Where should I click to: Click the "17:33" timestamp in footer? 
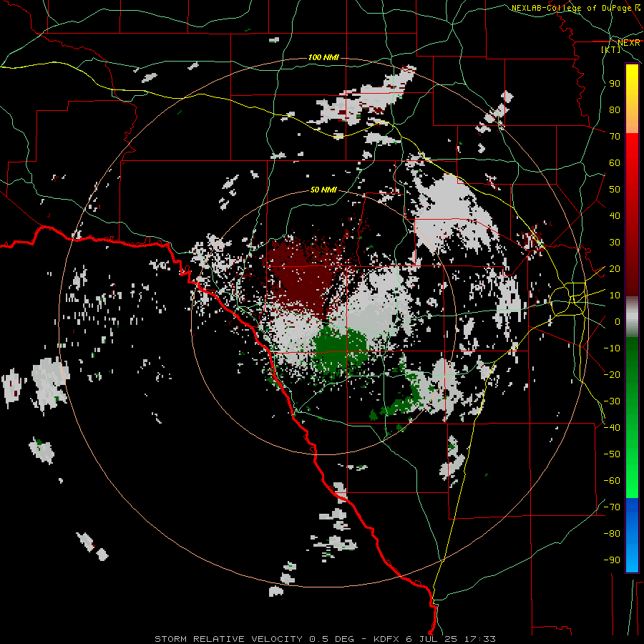[480, 639]
